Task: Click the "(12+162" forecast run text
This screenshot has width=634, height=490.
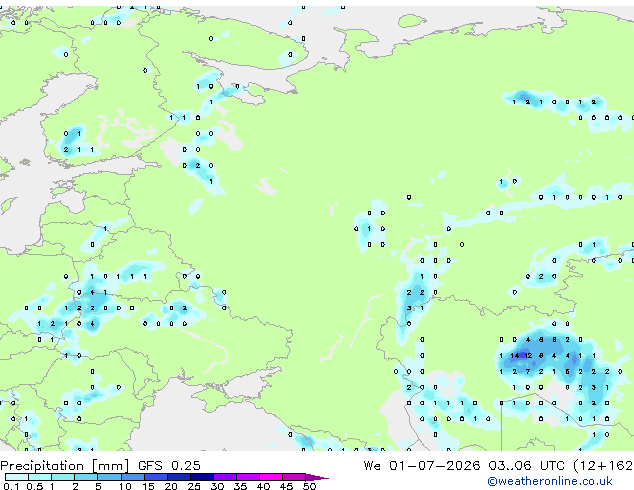Action: click(603, 466)
